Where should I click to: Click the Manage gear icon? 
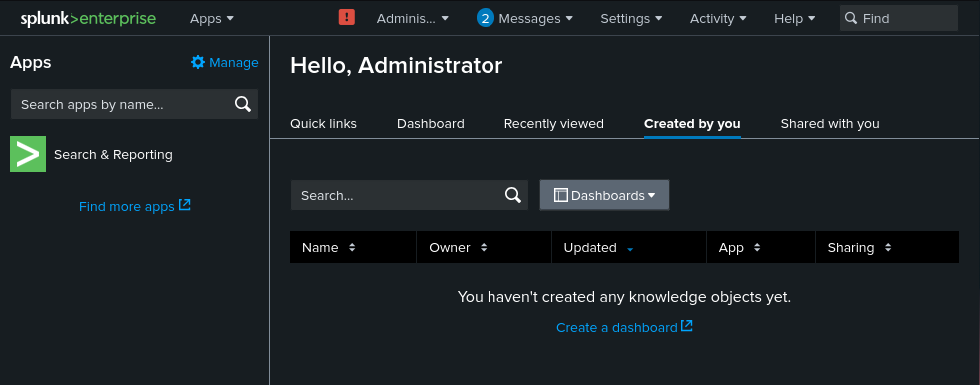[198, 62]
